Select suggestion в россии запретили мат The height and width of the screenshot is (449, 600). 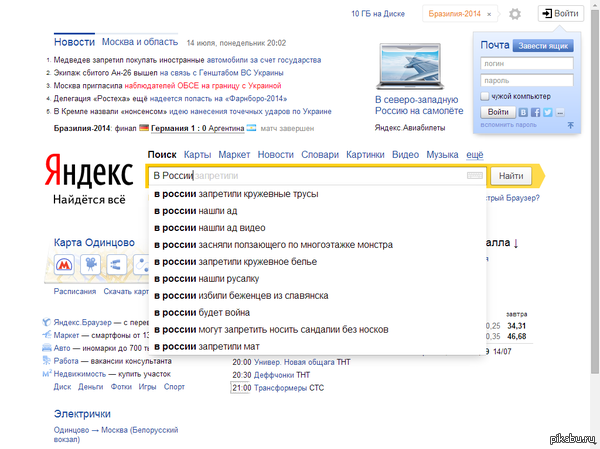[318, 346]
